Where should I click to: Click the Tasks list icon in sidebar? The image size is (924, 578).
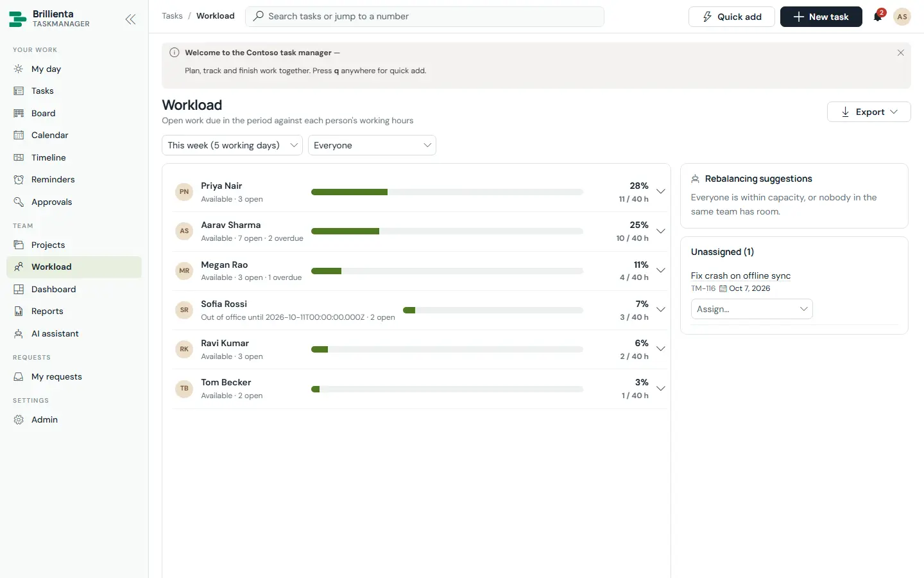tap(19, 91)
